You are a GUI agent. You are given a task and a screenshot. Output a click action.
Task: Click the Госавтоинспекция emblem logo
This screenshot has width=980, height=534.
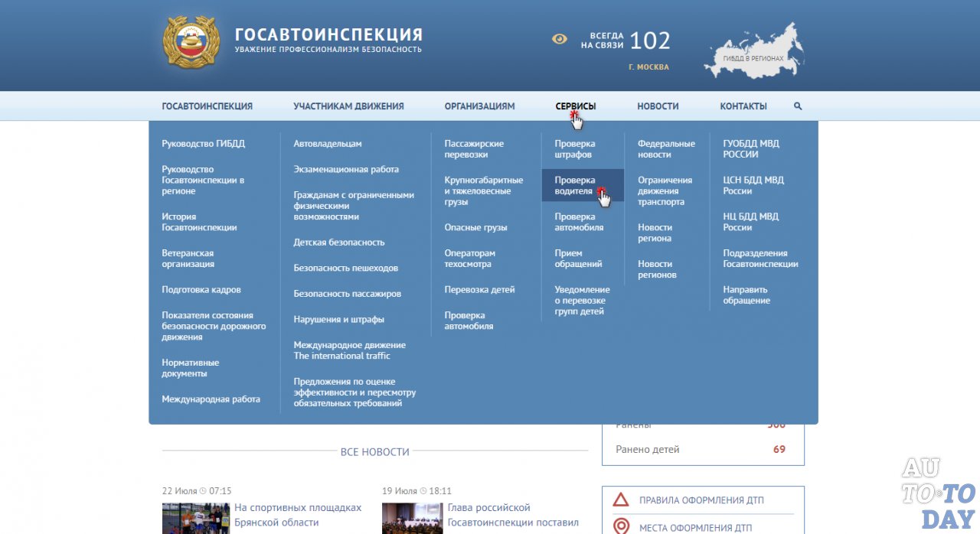191,42
